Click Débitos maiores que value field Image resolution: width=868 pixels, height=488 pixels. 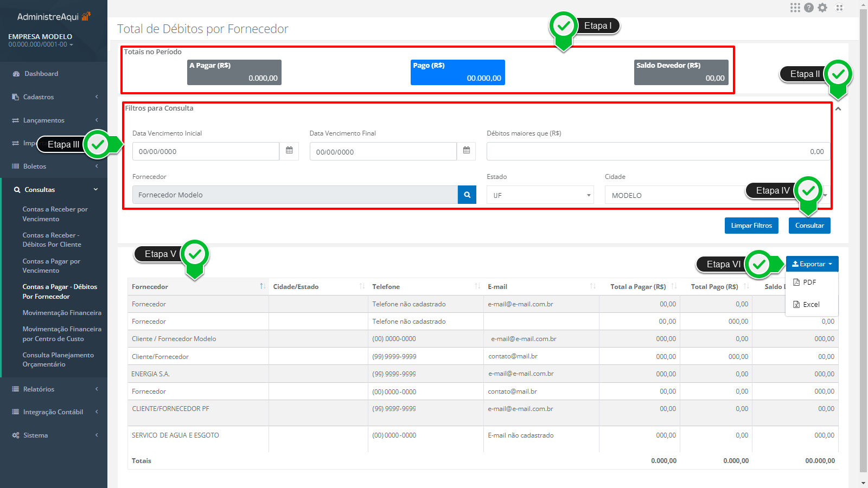tap(658, 151)
